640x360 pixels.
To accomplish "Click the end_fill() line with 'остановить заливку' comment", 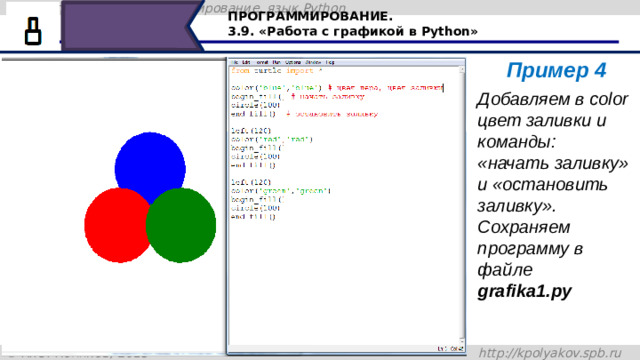I will [304, 114].
